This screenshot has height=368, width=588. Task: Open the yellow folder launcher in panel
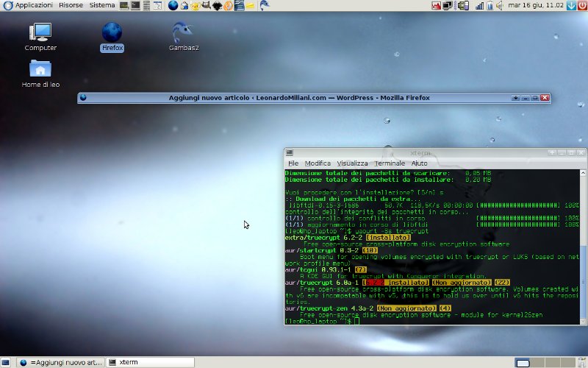click(x=250, y=5)
